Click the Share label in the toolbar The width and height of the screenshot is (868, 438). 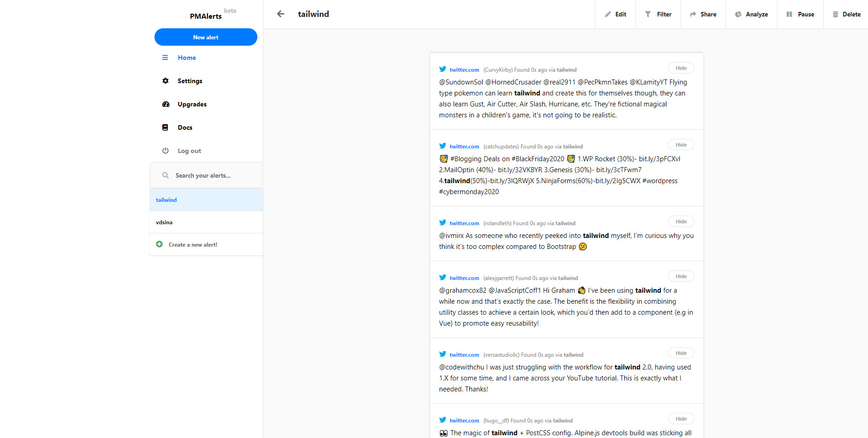coord(708,15)
